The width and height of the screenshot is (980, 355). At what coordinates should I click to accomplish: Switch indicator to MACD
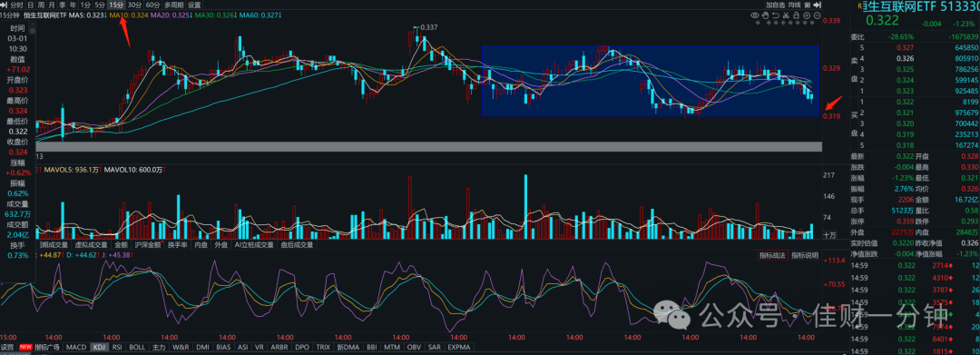tap(76, 347)
